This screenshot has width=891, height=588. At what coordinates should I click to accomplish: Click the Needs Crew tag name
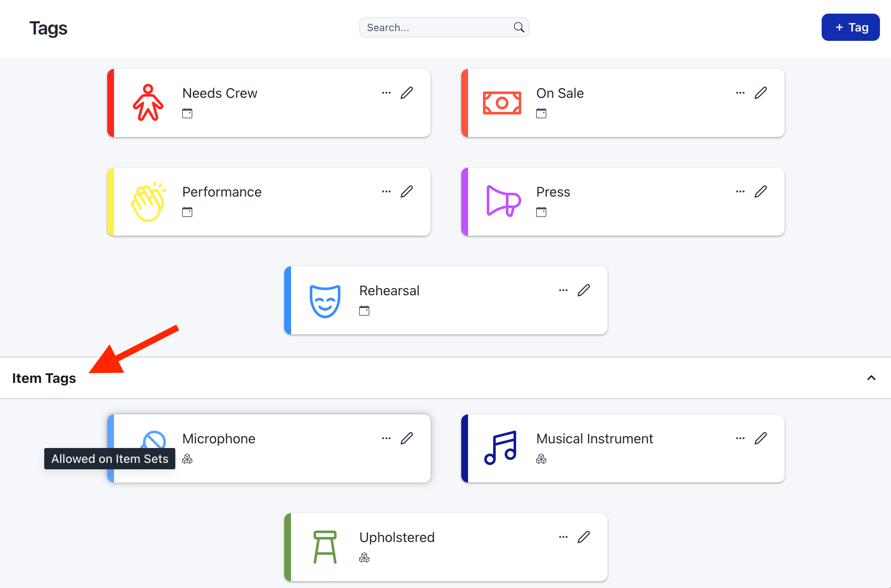(220, 93)
